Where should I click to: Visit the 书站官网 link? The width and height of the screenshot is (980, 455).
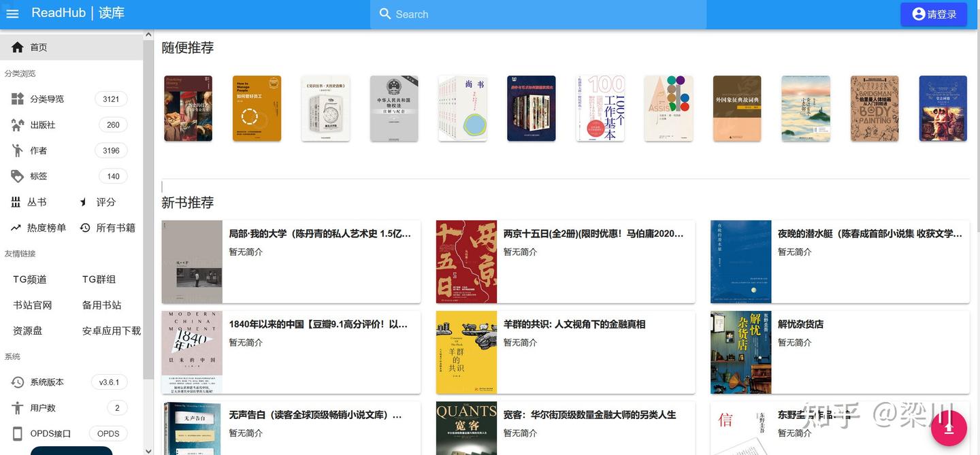tap(33, 305)
